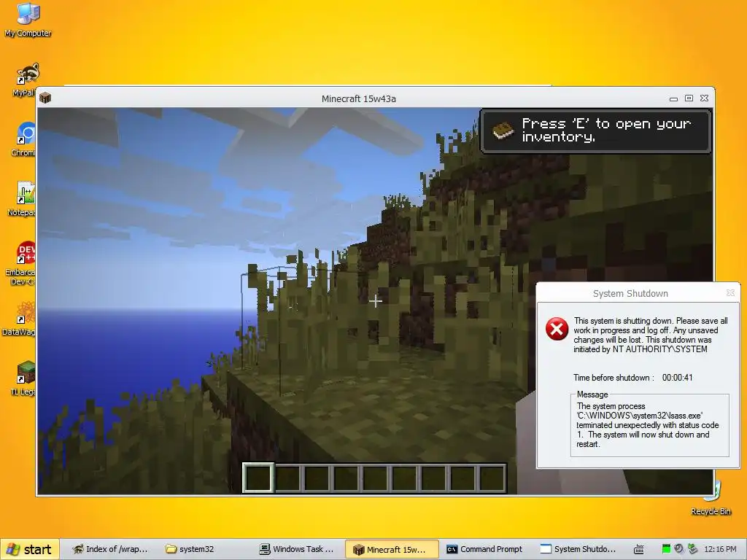The image size is (747, 560).
Task: Open the green Task Manager CPU tray icon
Action: click(x=666, y=549)
